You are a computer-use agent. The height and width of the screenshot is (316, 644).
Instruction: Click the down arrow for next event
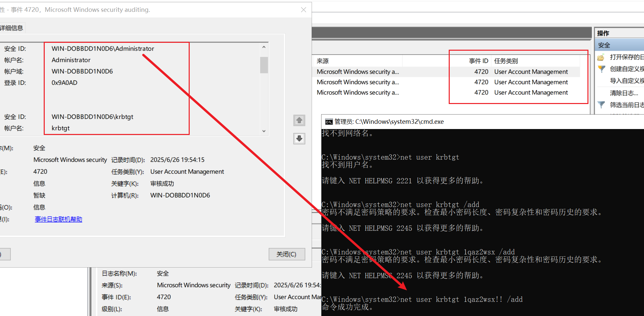tap(299, 139)
